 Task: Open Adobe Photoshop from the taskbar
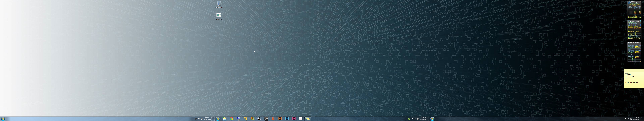coord(287,119)
